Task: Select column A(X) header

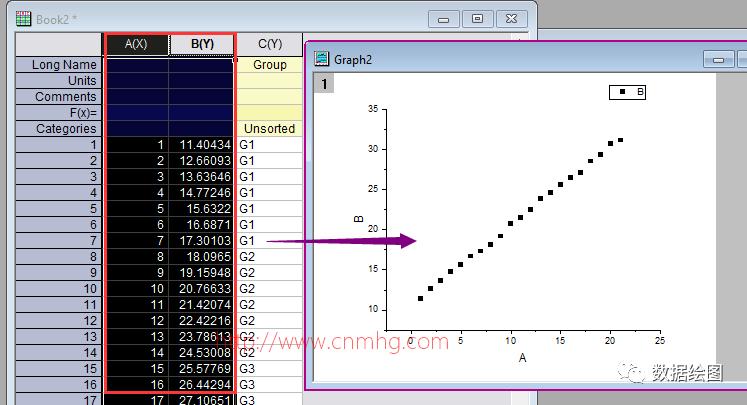Action: tap(136, 44)
